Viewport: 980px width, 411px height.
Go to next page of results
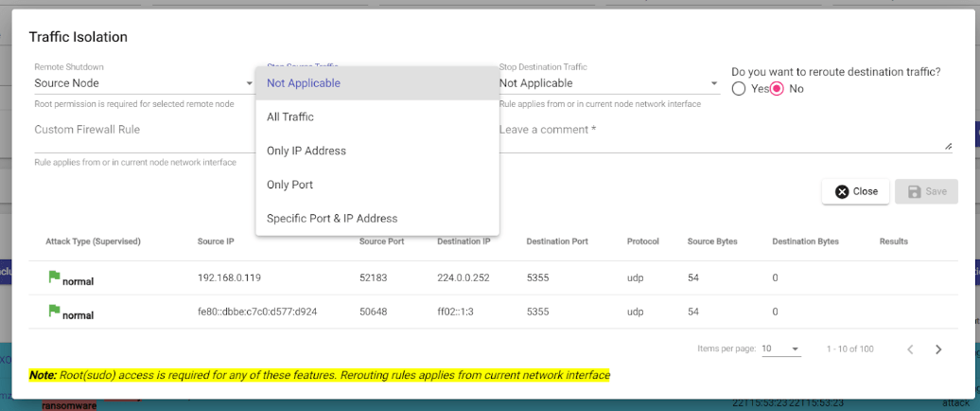(938, 349)
